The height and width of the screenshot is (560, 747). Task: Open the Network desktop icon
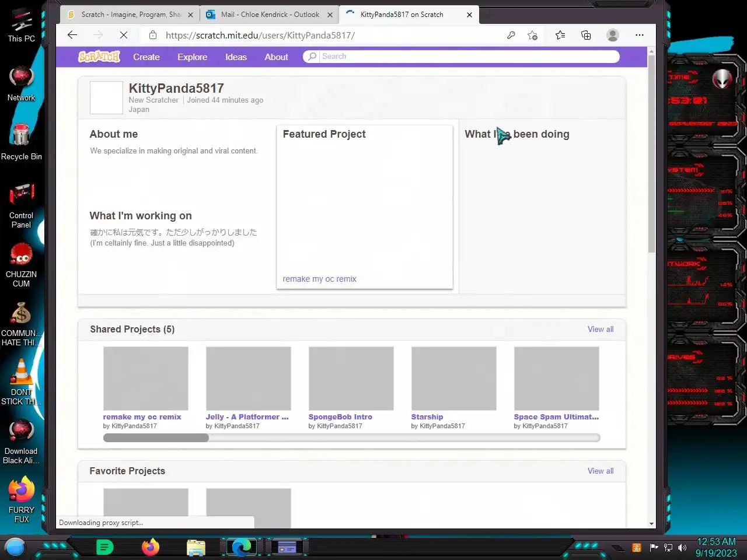click(22, 84)
